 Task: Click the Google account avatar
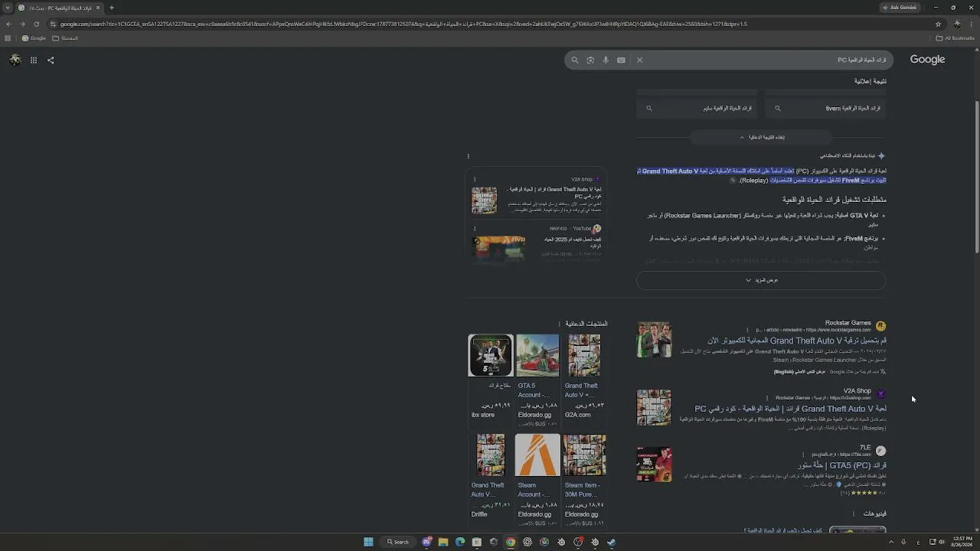coord(15,60)
